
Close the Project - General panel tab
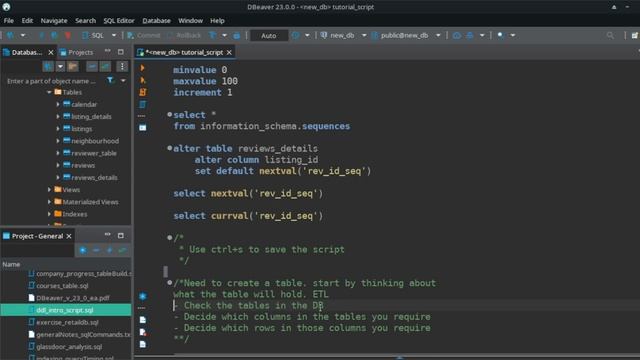[69, 236]
